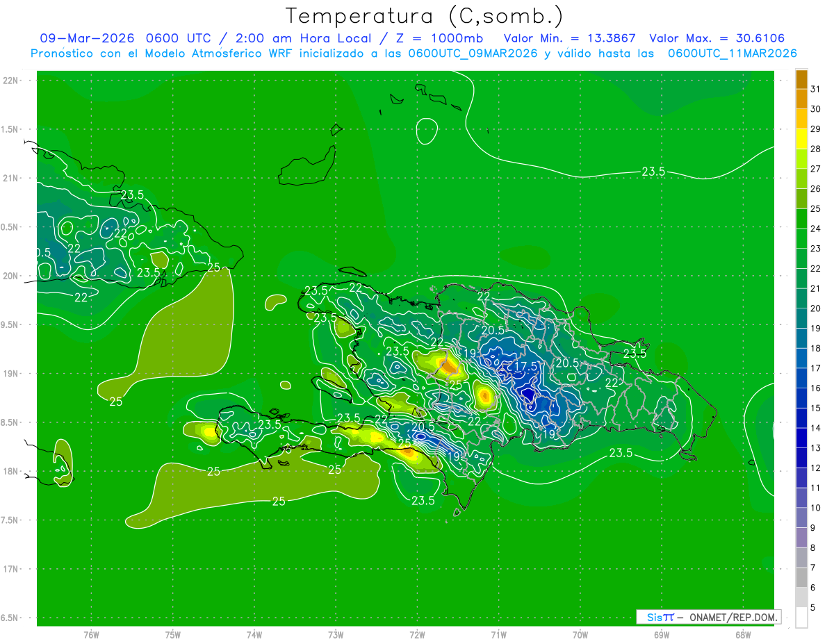The image size is (834, 644).
Task: Select the orange legend swatch between 30 and 31
Action: [x=801, y=99]
